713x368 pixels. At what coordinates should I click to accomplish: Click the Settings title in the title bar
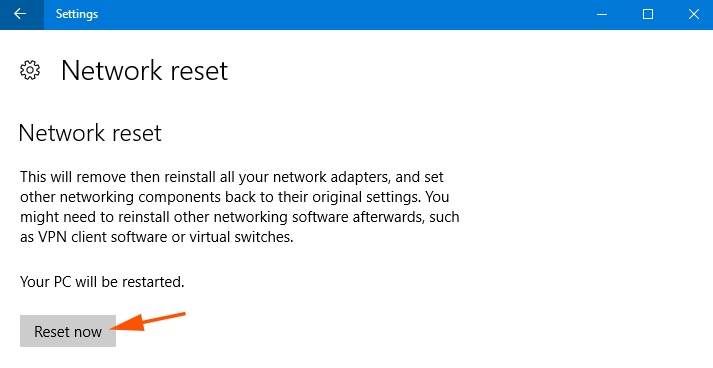pyautogui.click(x=77, y=14)
